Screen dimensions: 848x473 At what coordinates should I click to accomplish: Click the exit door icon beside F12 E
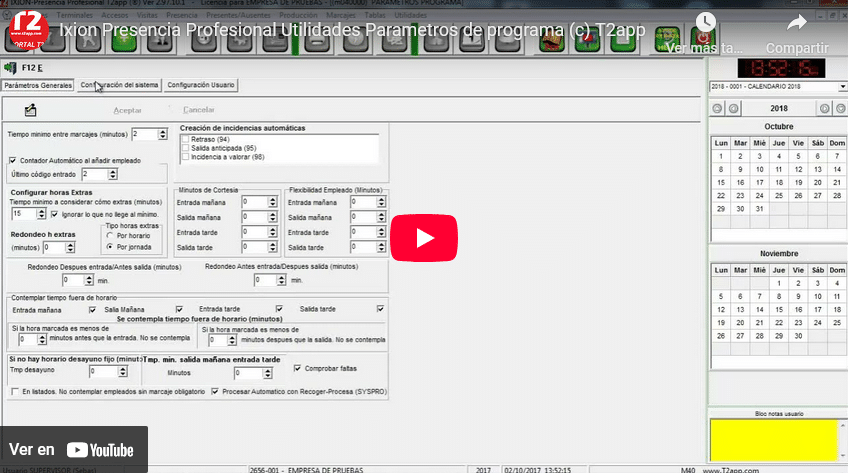tap(10, 68)
